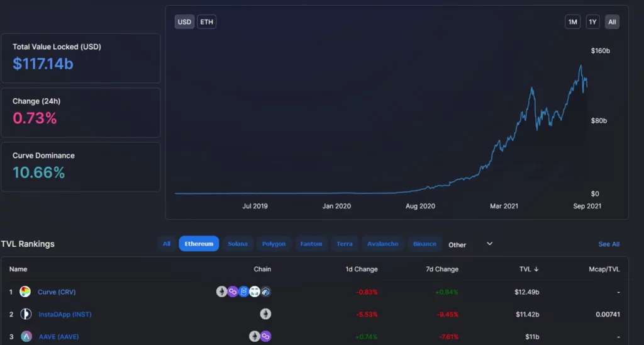Viewport: 644px width, 345px height.
Task: Click the Polygon chain icon in Curve row
Action: [232, 292]
